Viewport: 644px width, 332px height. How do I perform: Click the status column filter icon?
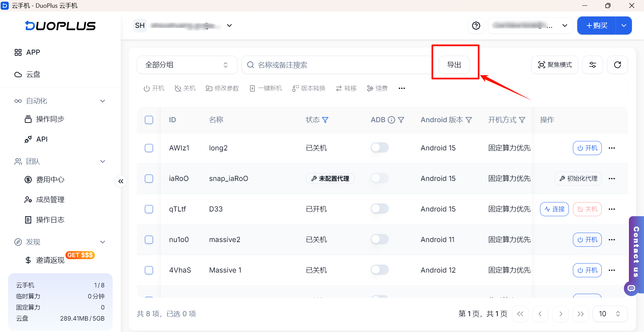coord(325,120)
